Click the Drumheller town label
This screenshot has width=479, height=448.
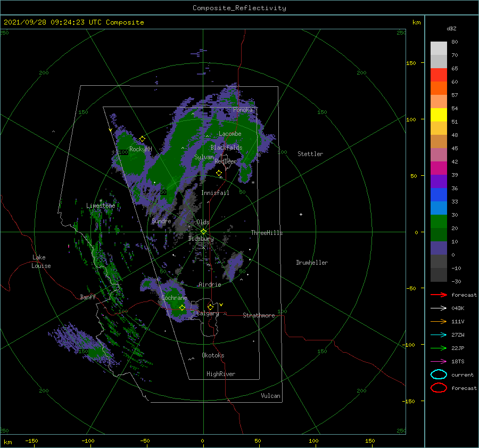[312, 263]
